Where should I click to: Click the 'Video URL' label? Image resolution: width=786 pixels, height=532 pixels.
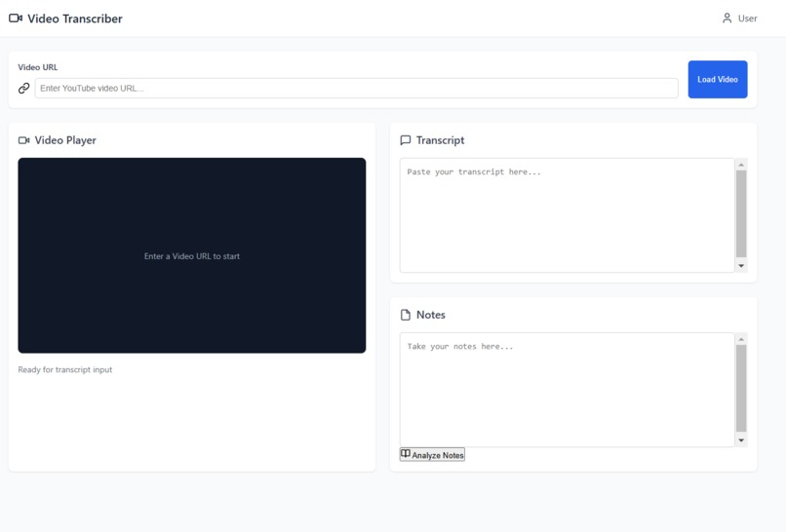click(x=38, y=67)
